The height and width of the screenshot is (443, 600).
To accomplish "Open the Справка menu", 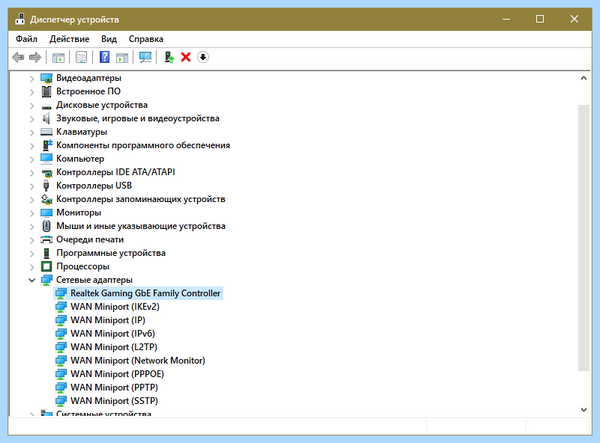I will [146, 39].
